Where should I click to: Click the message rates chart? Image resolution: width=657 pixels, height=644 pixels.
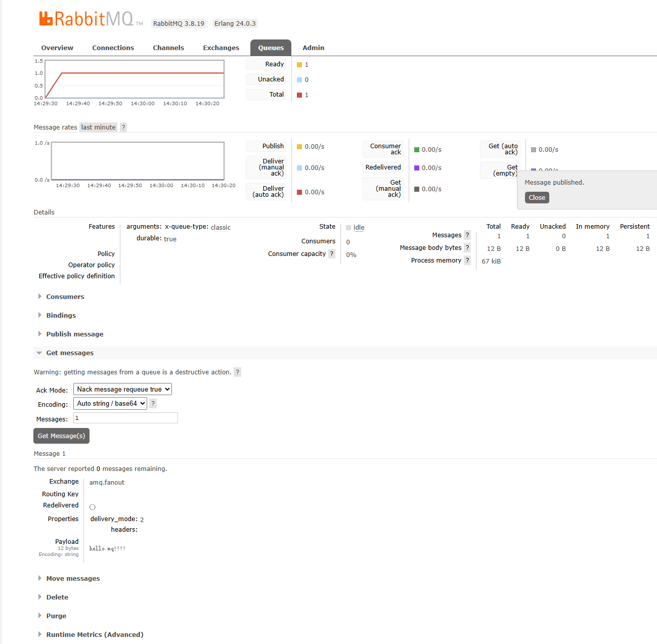click(x=138, y=161)
